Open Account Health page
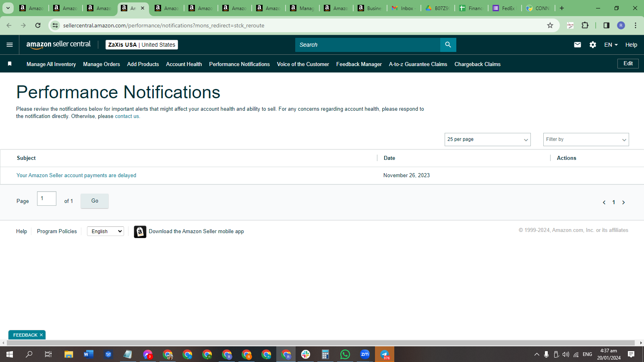 184,64
